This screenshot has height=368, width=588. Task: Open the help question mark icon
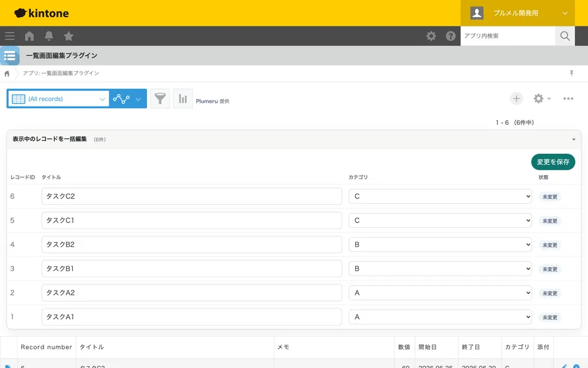tap(450, 36)
